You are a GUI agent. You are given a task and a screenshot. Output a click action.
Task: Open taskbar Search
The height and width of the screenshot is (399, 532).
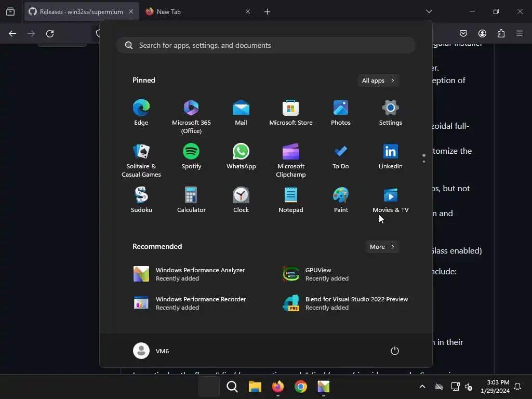point(232,387)
